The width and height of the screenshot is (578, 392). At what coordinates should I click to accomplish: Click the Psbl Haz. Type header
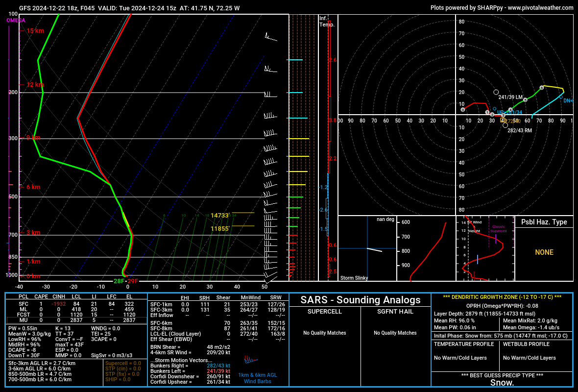point(544,221)
